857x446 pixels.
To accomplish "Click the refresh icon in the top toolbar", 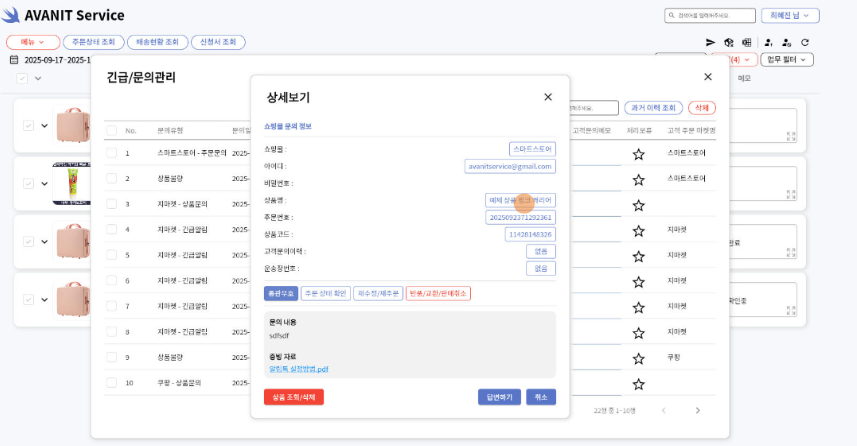I will 804,43.
